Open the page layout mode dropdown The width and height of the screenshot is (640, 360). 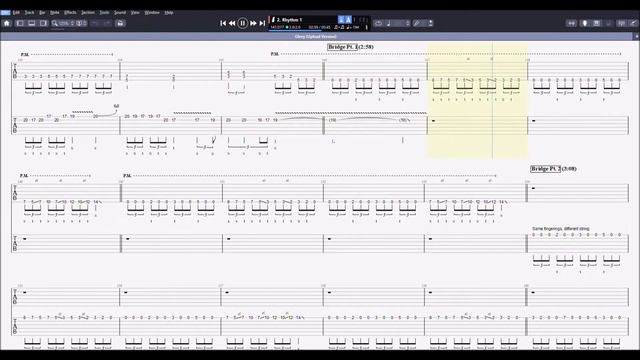[x=82, y=23]
